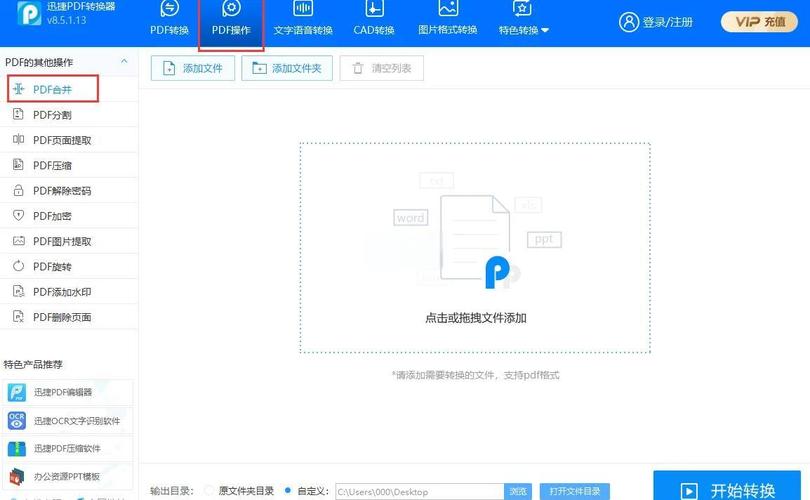Click the 开始转换 button
Screen dimensions: 810x500
(727, 487)
